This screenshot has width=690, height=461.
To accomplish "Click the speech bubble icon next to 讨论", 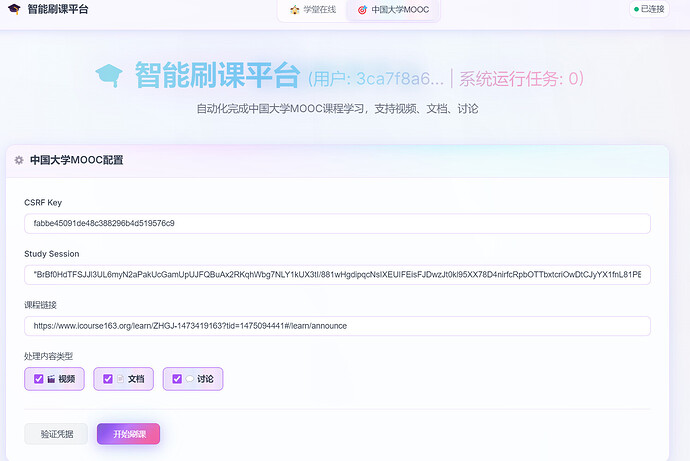I will (190, 379).
